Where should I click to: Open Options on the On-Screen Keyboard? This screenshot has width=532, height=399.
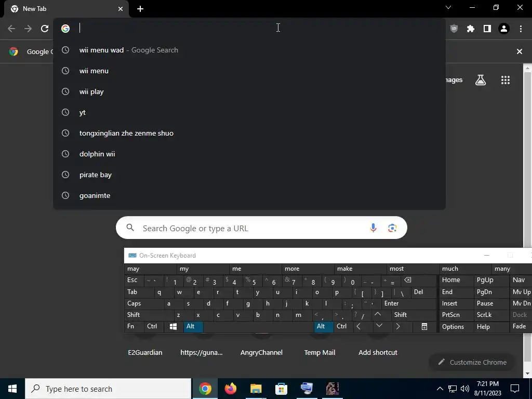point(456,327)
